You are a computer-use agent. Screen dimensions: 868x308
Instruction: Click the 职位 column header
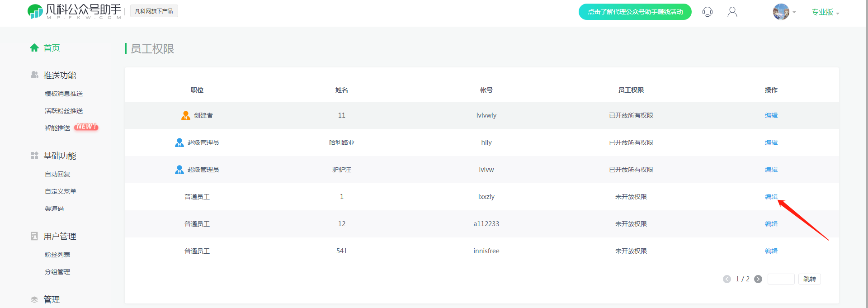pos(197,90)
